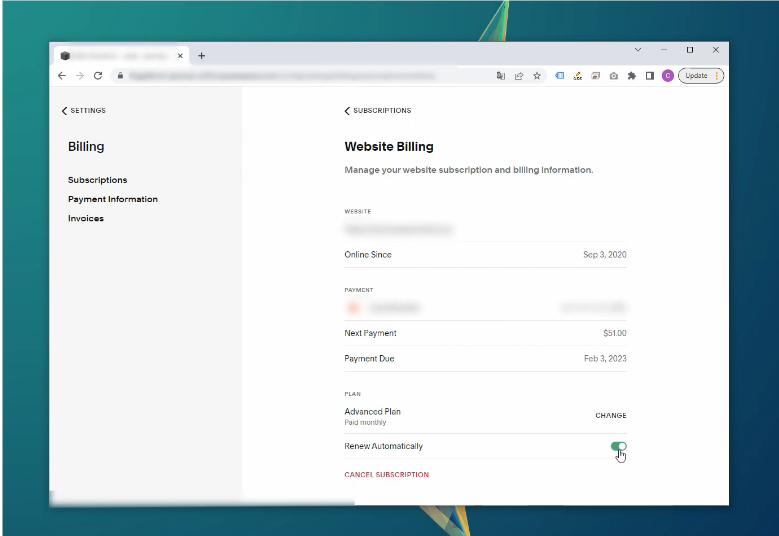Click the Renew Automatically label
The image size is (779, 536).
[384, 446]
